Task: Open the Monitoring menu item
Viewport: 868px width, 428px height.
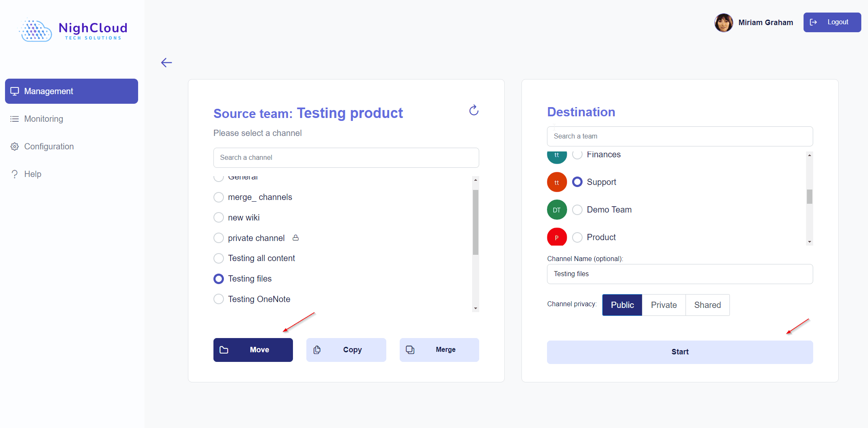Action: (44, 119)
